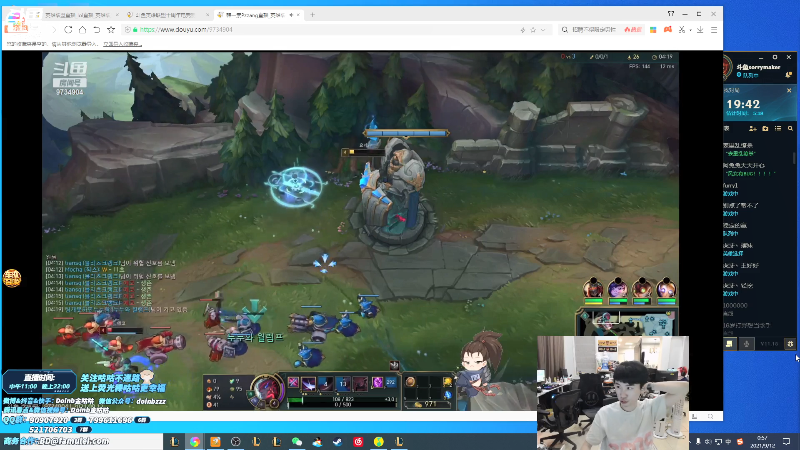Cancel the 19:42 queue timer
The height and width of the screenshot is (450, 800).
[x=789, y=90]
